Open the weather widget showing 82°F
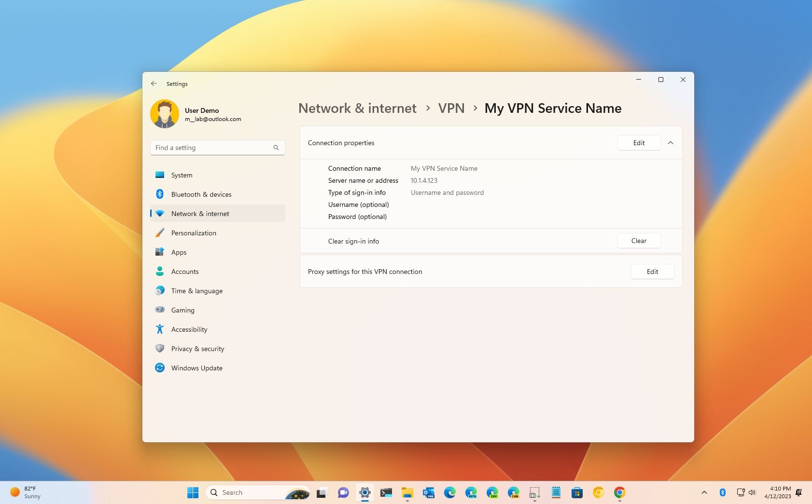 point(27,492)
